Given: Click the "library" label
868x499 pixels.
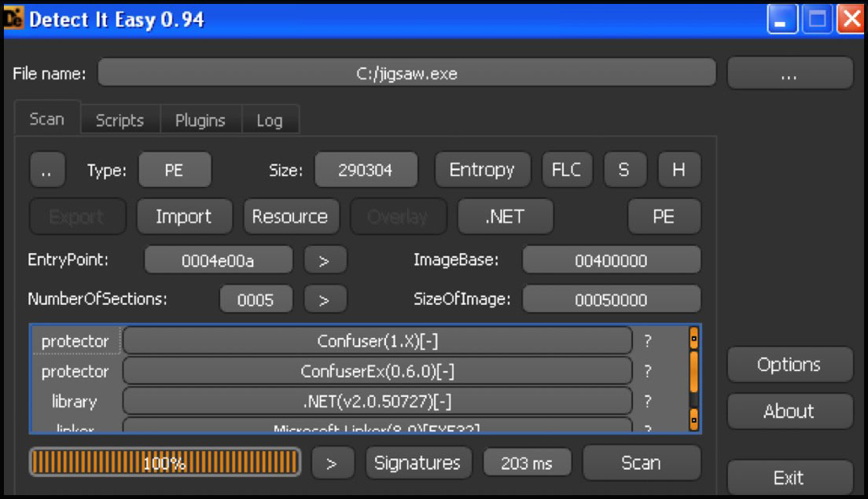Looking at the screenshot, I should [x=75, y=401].
